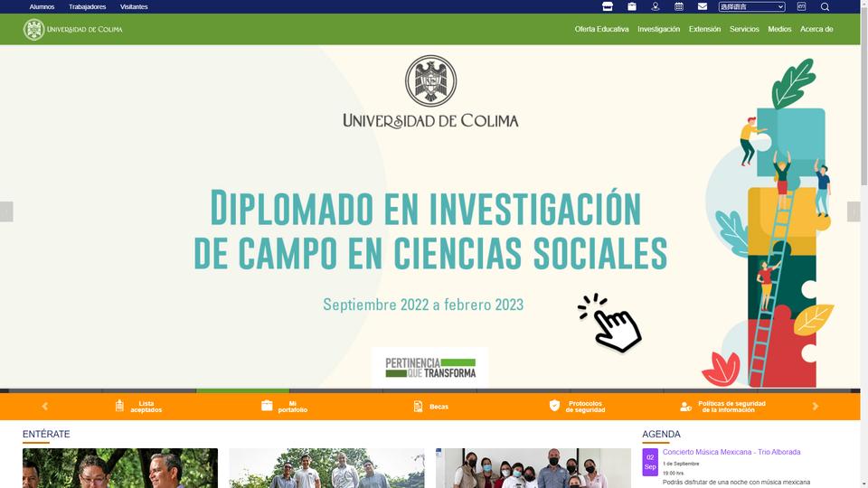Open the Alumnos tab

[42, 6]
